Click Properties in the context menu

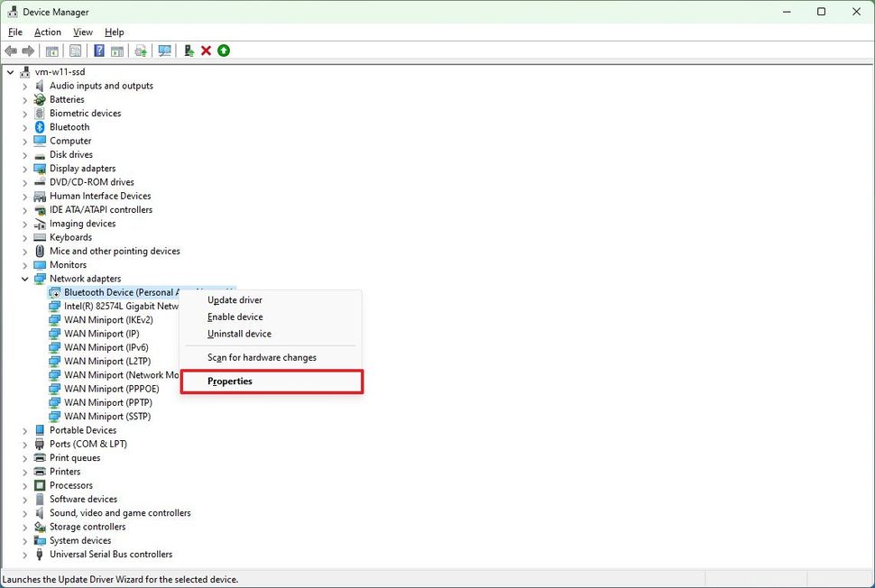click(x=229, y=381)
